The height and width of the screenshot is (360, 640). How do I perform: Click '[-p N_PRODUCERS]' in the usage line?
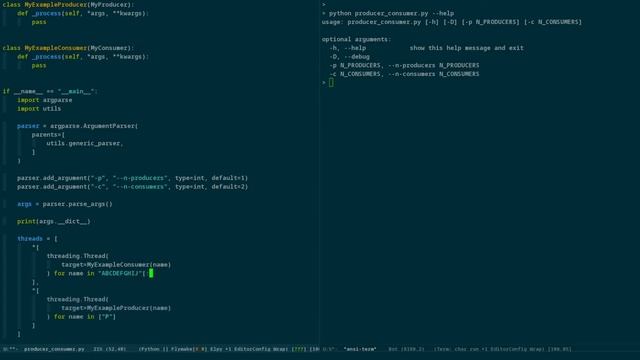tap(490, 22)
